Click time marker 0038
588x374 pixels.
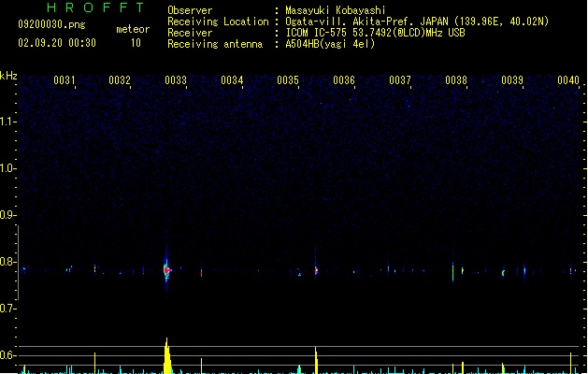pyautogui.click(x=456, y=79)
